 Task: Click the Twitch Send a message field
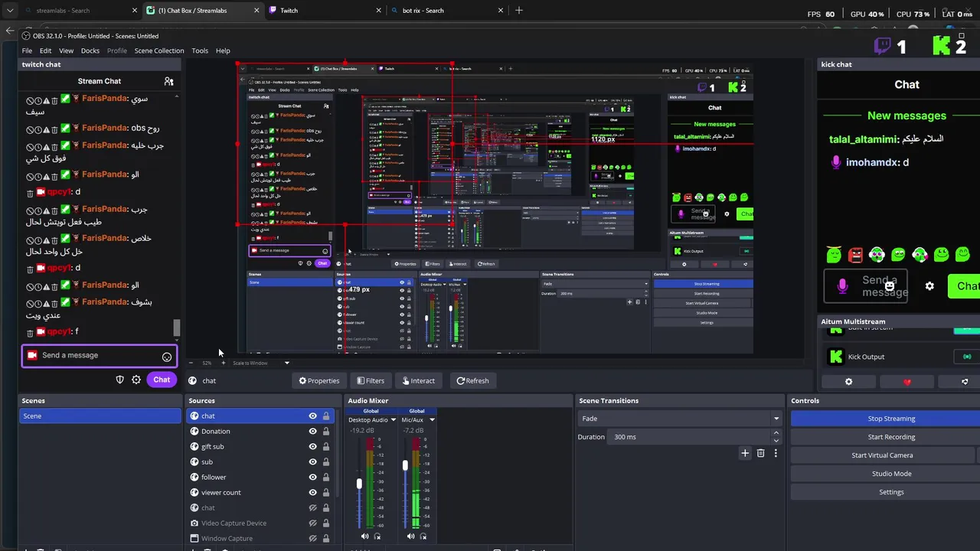tap(100, 356)
